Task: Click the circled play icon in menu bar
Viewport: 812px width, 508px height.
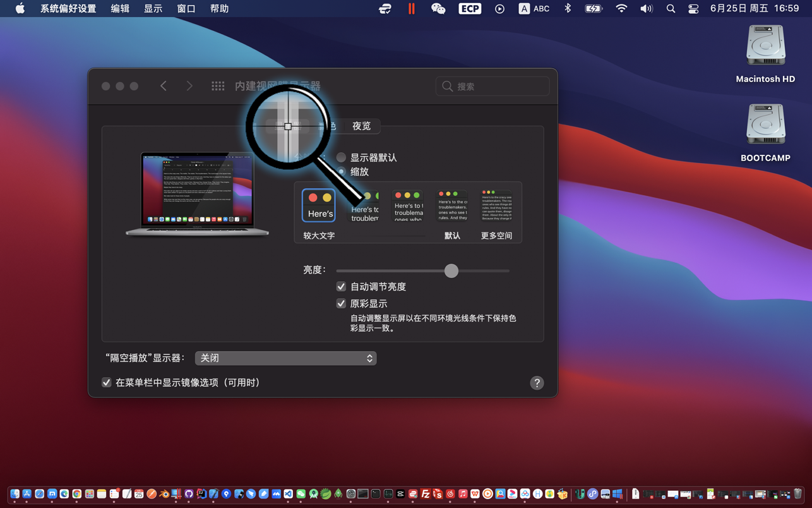Action: click(x=499, y=8)
